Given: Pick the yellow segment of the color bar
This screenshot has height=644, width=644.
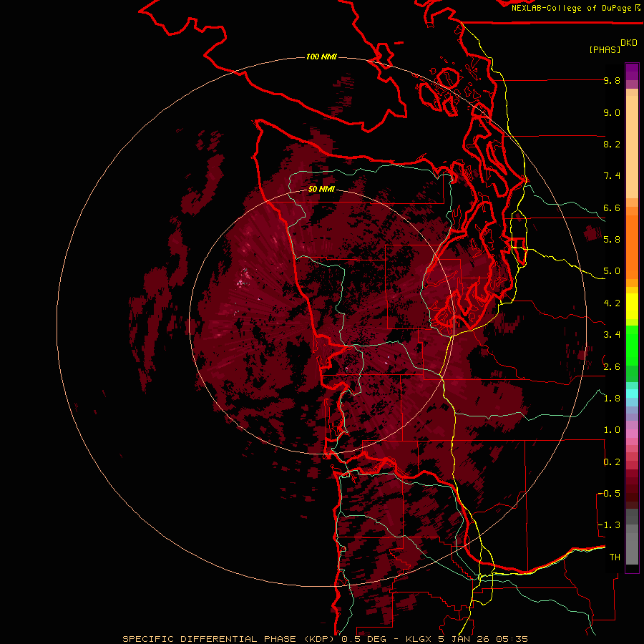Looking at the screenshot, I should (632, 306).
